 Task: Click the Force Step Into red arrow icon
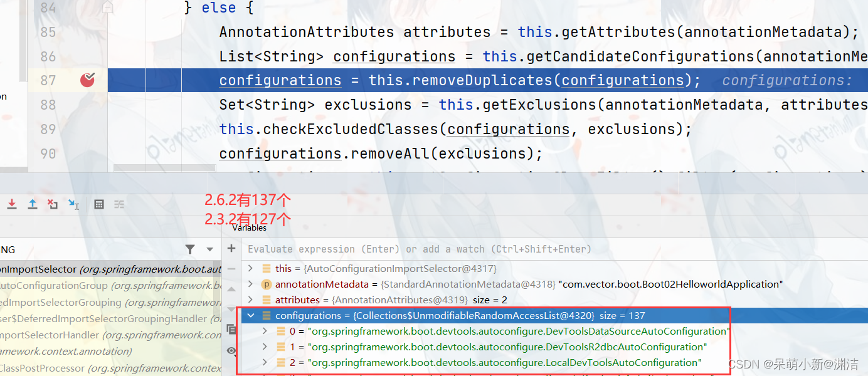pyautogui.click(x=12, y=204)
